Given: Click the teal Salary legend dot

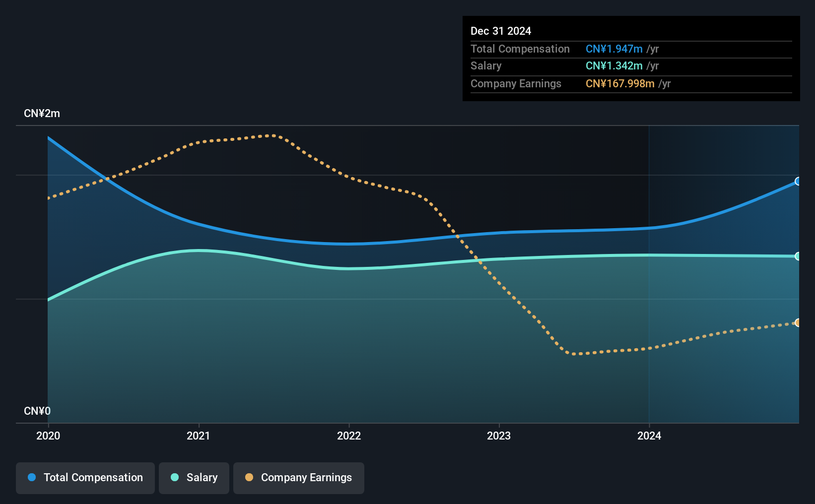Looking at the screenshot, I should coord(175,477).
